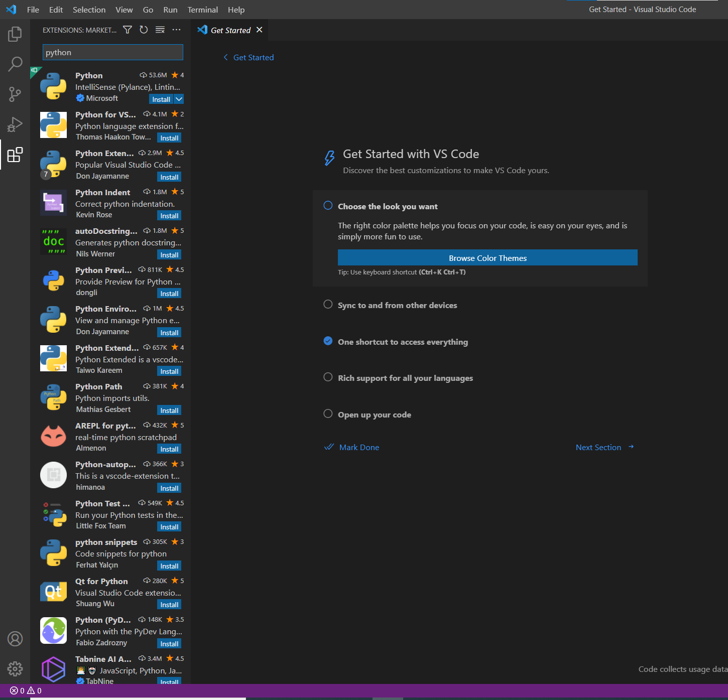Install the python snippets extension

tap(170, 566)
